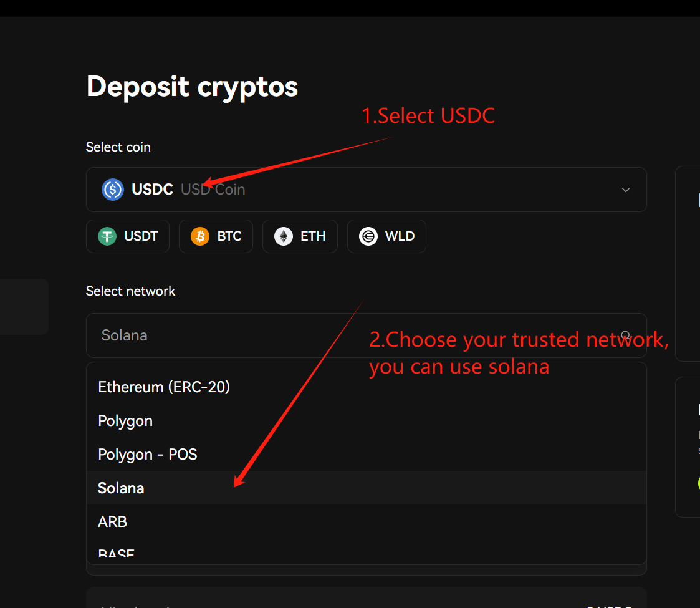The width and height of the screenshot is (700, 608).
Task: Expand coin selector via chevron arrow
Action: 626,190
